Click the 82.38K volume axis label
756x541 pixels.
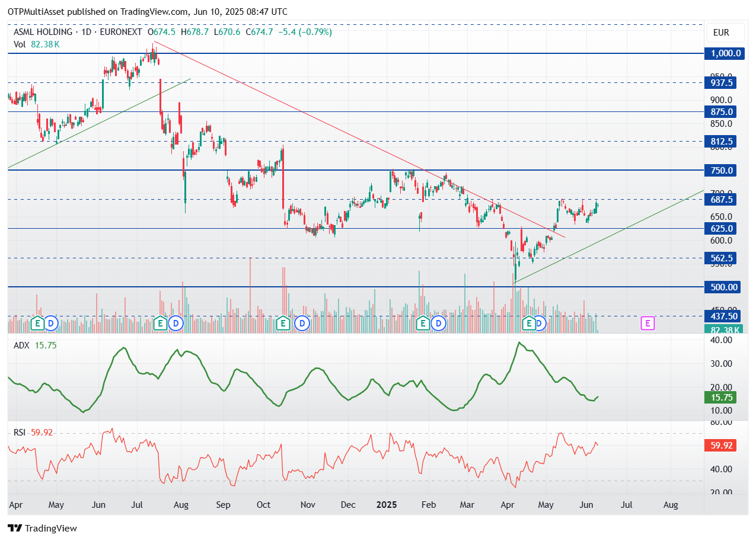pyautogui.click(x=722, y=329)
